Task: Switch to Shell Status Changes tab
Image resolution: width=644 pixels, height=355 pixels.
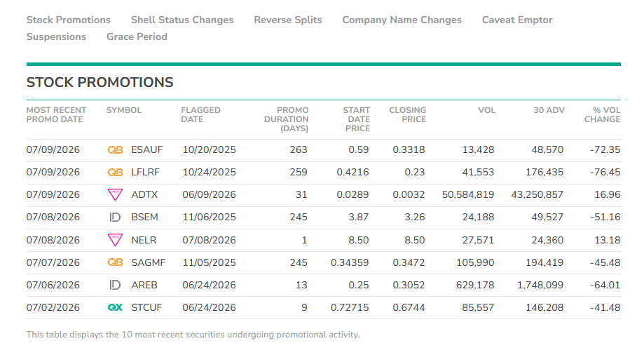Action: tap(182, 20)
